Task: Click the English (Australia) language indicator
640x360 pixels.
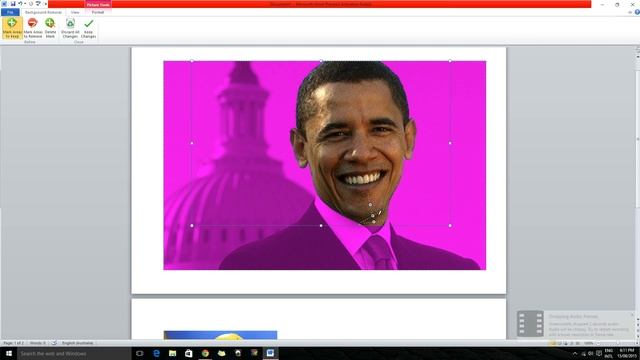Action: 78,343
